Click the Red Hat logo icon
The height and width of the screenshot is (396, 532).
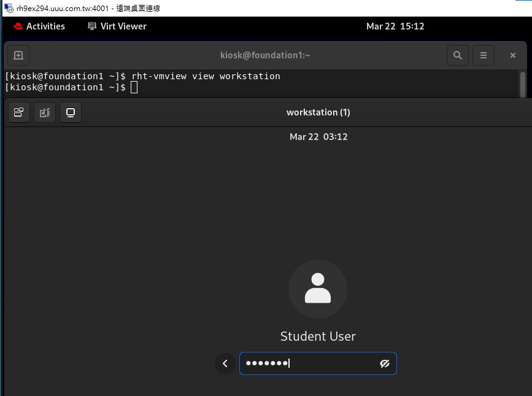18,26
